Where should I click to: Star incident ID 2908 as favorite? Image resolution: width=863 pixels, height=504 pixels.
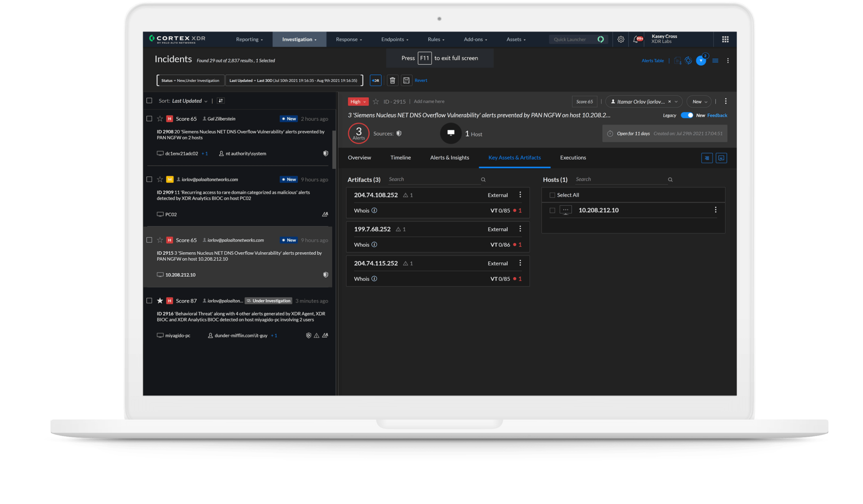pyautogui.click(x=160, y=118)
